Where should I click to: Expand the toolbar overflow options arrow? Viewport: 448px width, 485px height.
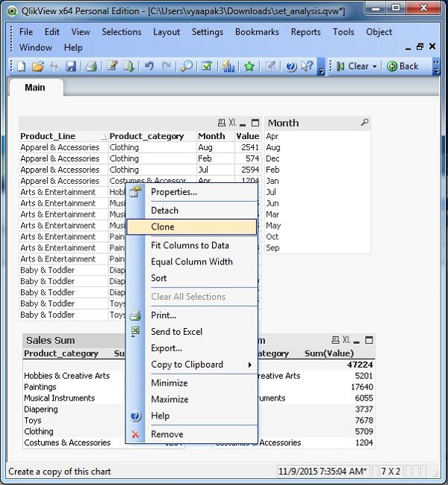click(321, 70)
